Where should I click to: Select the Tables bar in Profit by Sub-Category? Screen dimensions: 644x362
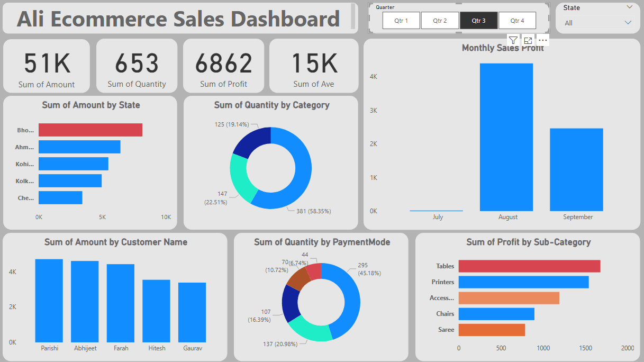(x=529, y=266)
